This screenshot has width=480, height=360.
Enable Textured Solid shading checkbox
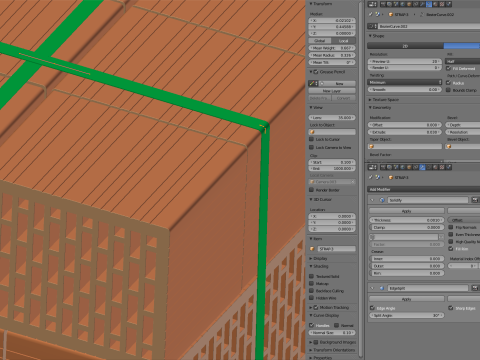311,276
